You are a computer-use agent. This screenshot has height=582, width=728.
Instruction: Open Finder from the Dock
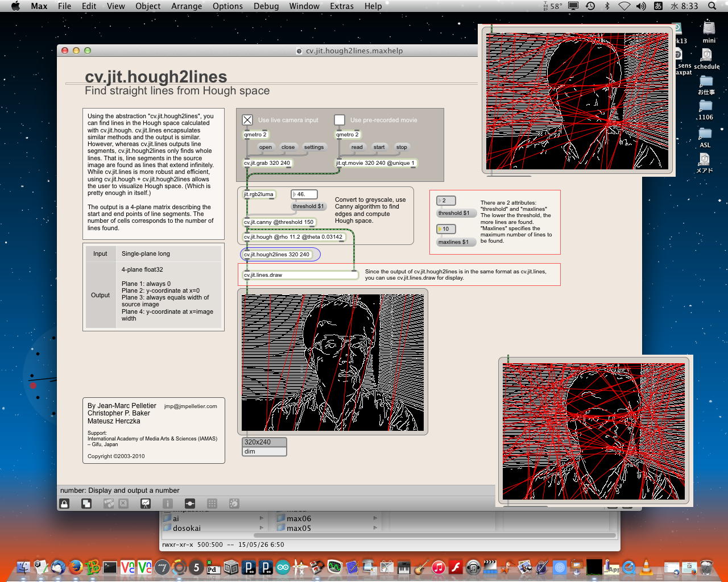click(x=23, y=567)
